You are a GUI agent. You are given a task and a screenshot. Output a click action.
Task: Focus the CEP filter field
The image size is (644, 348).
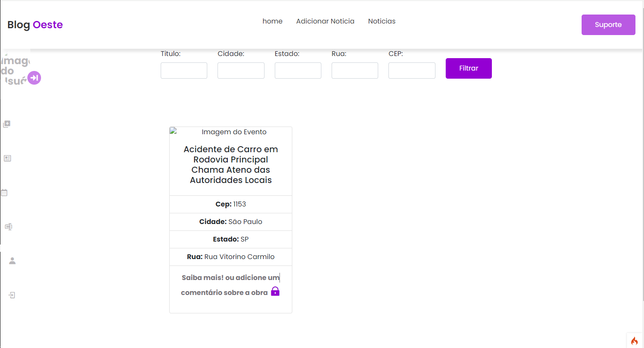click(x=412, y=71)
